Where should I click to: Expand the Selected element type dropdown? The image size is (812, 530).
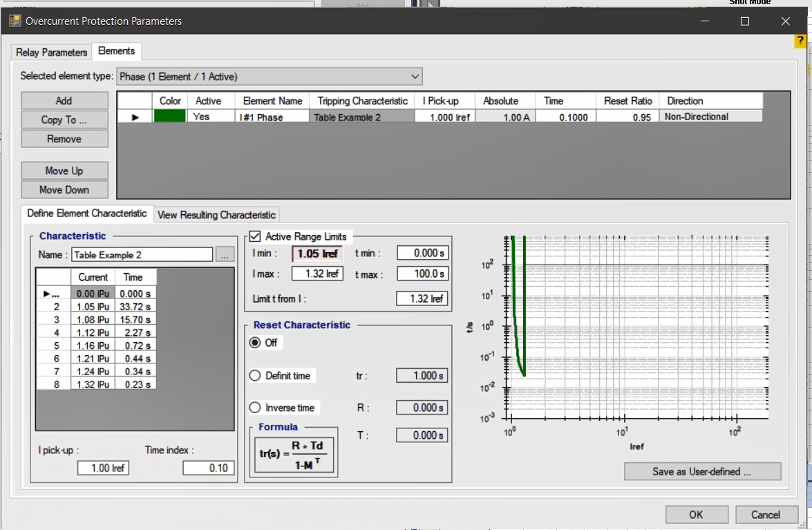click(x=270, y=76)
